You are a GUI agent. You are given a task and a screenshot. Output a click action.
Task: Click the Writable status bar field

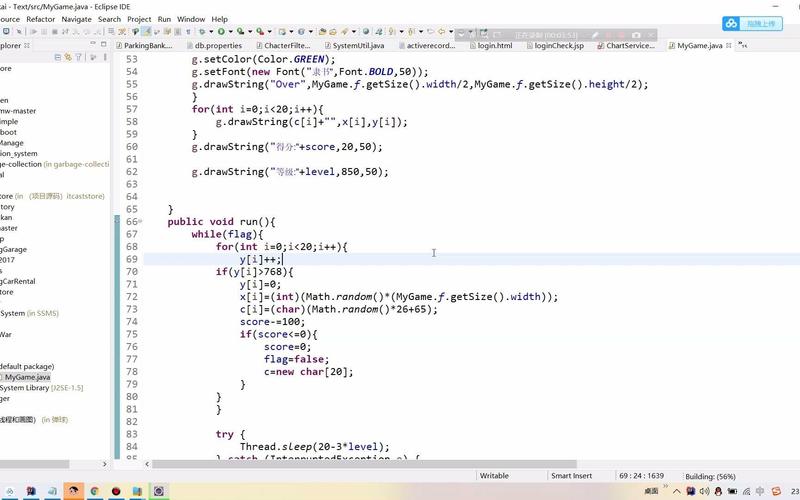point(494,476)
